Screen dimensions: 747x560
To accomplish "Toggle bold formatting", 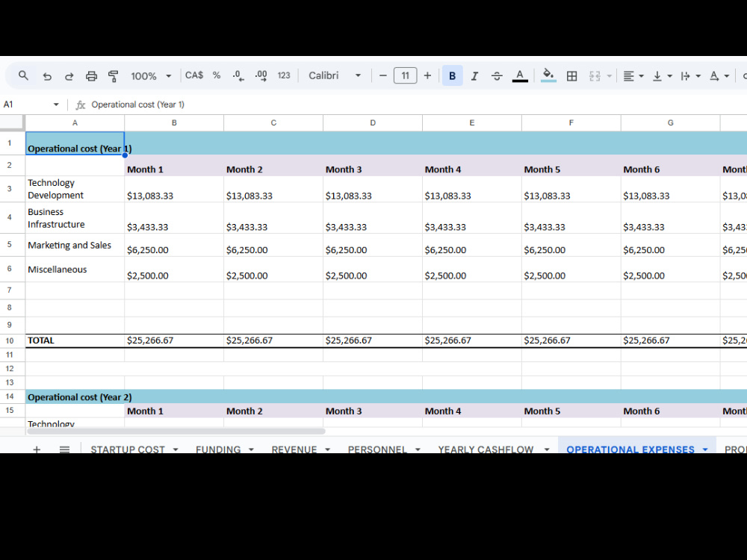I will (453, 75).
